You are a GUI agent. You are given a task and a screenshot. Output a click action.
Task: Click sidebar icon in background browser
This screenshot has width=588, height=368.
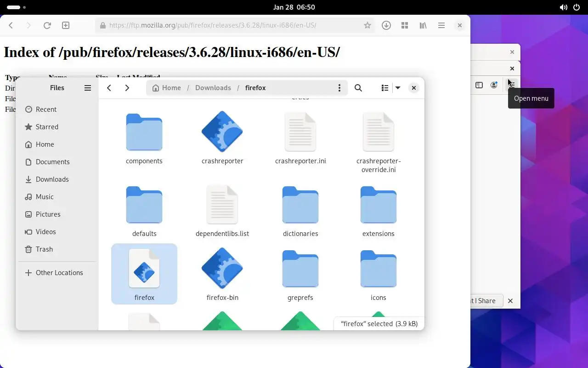[x=479, y=85]
